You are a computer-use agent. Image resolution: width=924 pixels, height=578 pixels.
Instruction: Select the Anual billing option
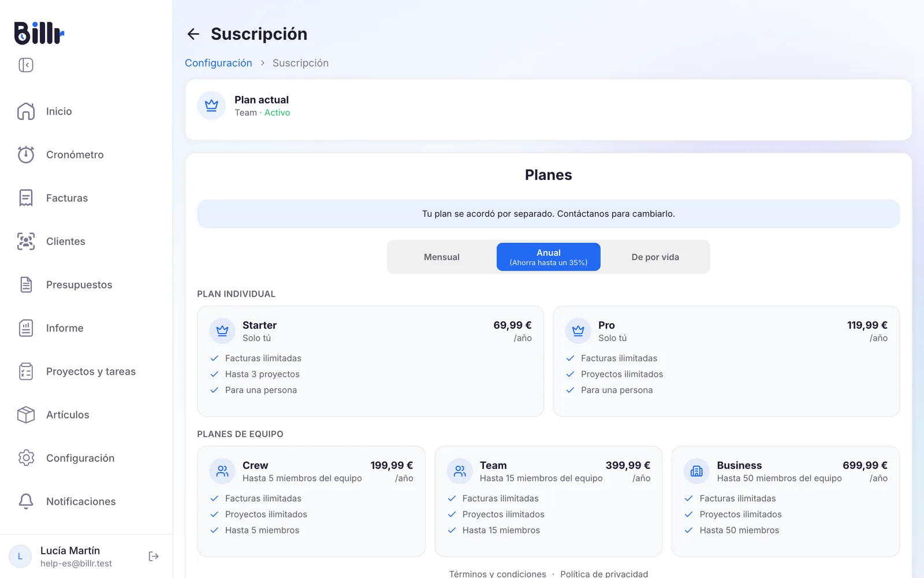549,257
